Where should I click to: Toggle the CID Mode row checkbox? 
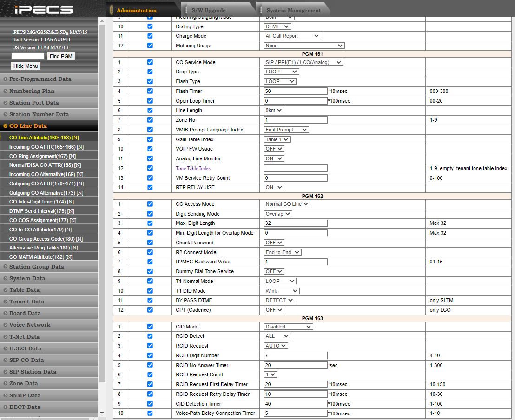(x=150, y=327)
